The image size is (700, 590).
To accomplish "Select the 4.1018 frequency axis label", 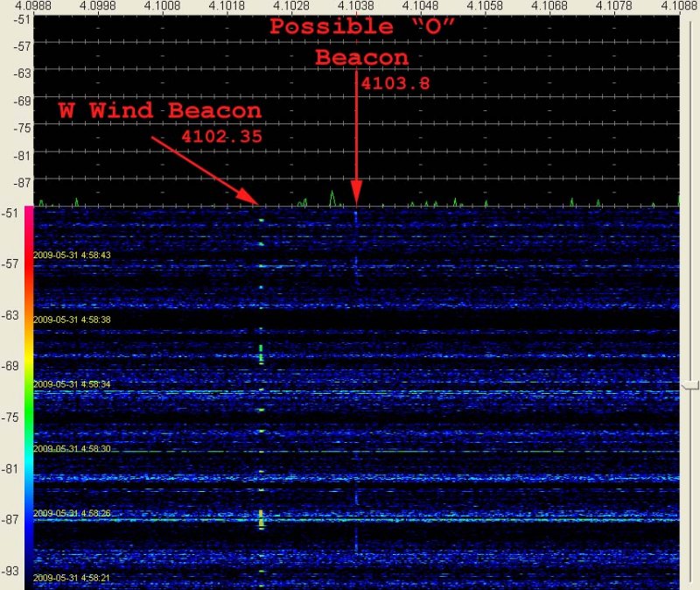I will (x=227, y=6).
